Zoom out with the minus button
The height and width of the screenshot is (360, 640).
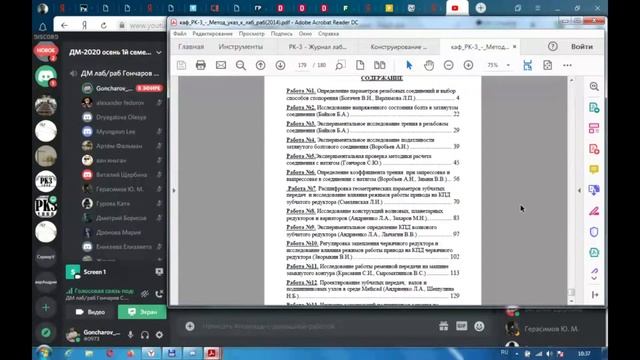pos(449,65)
